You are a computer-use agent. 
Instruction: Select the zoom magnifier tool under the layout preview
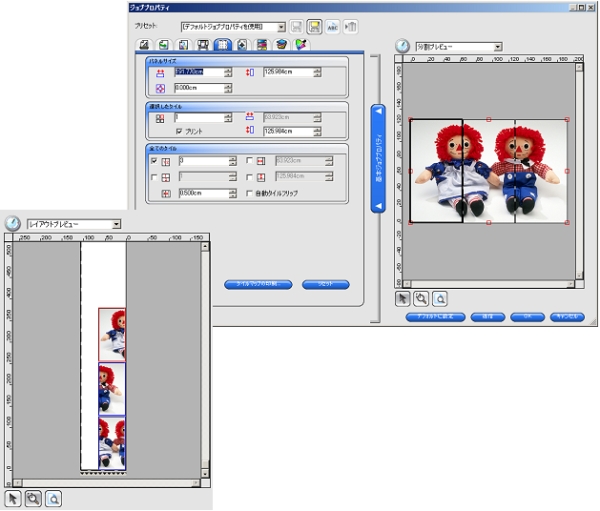click(33, 499)
